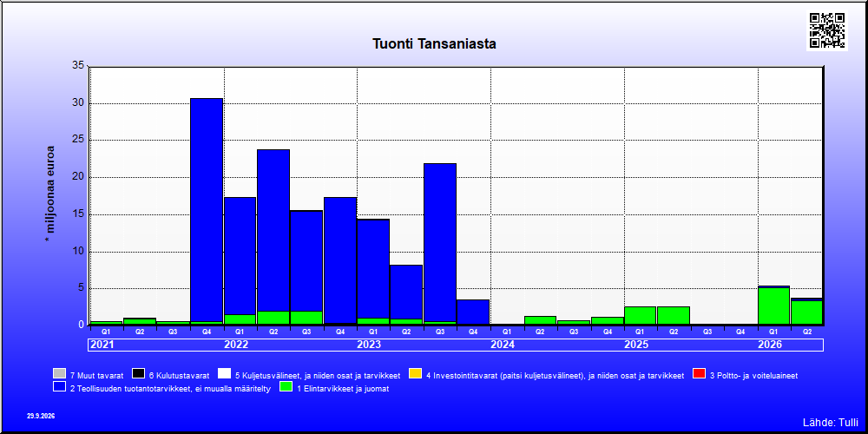Click the 2022 year label on axis
This screenshot has height=434, width=868.
tap(236, 345)
